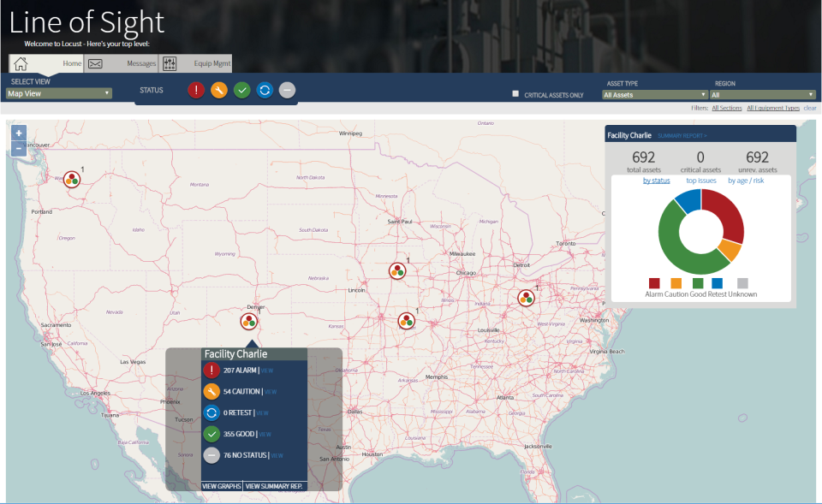Filter by the red Alarm status icon

[196, 90]
